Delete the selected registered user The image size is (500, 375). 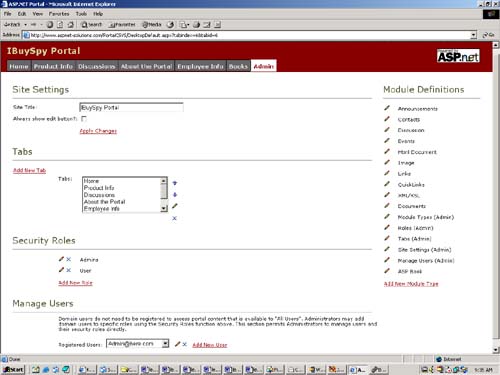185,344
